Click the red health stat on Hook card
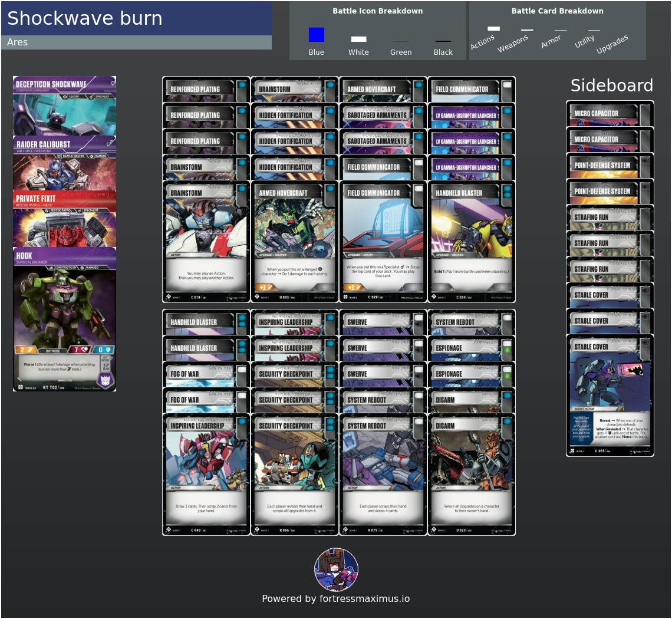 click(x=80, y=350)
